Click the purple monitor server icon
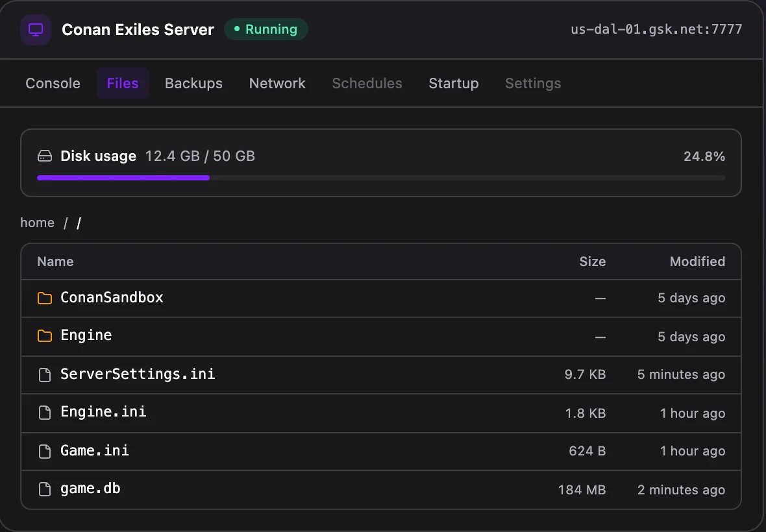 [36, 30]
